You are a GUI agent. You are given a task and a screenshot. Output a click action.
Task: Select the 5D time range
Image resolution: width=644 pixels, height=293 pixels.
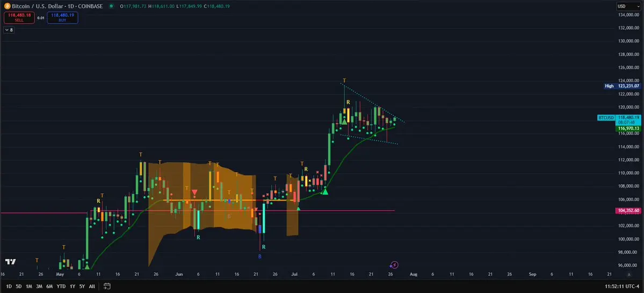click(19, 286)
